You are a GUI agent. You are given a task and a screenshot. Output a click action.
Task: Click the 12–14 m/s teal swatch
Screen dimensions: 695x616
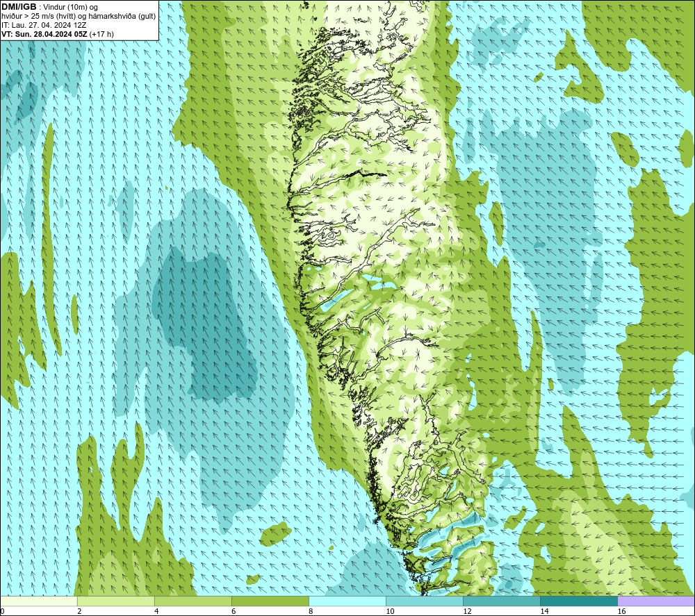[x=501, y=601]
